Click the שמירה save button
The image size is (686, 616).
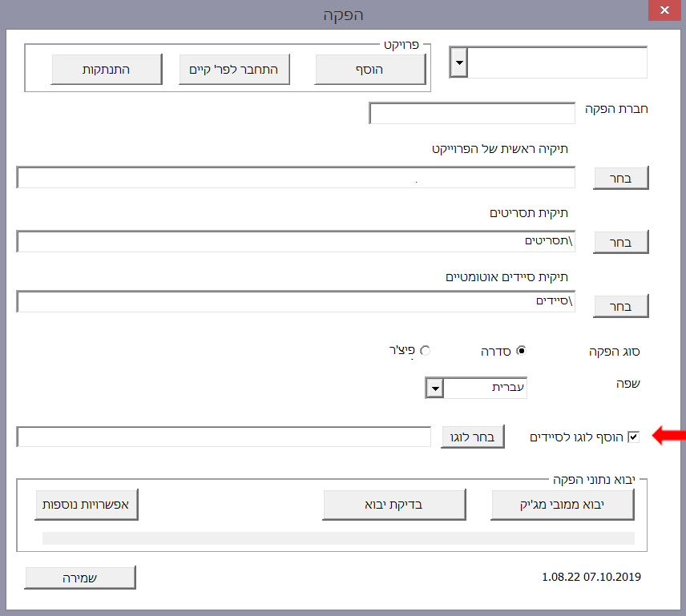[80, 578]
